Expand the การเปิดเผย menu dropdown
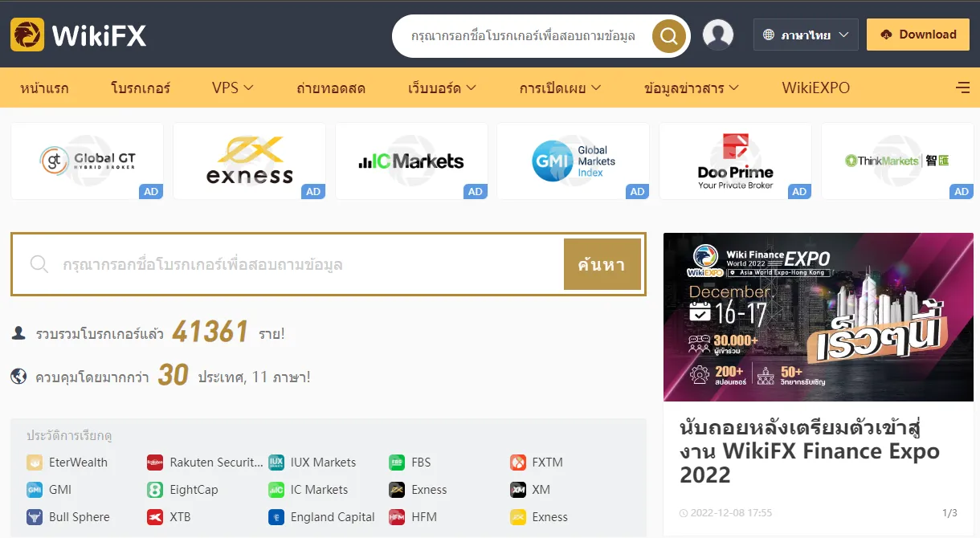This screenshot has width=980, height=538. pos(558,88)
